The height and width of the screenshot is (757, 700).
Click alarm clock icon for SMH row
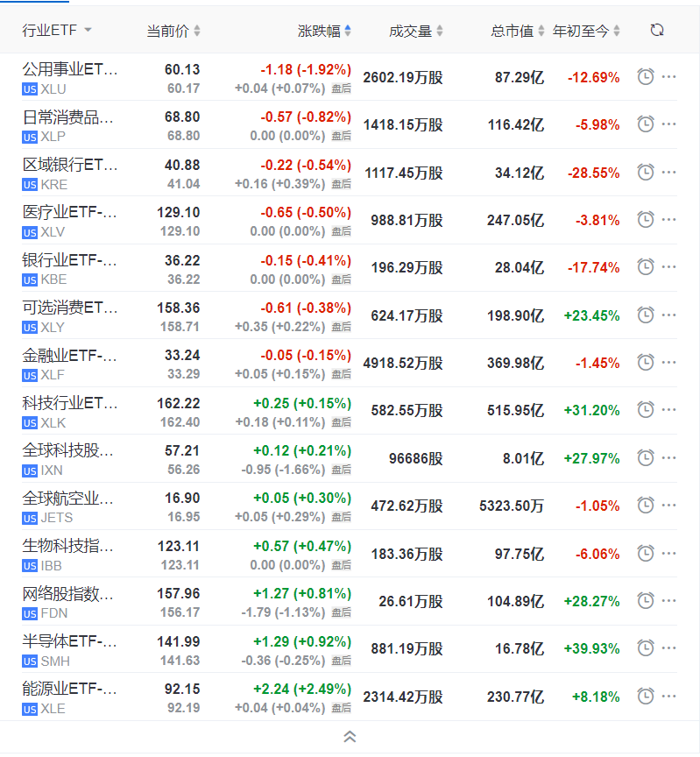click(646, 648)
